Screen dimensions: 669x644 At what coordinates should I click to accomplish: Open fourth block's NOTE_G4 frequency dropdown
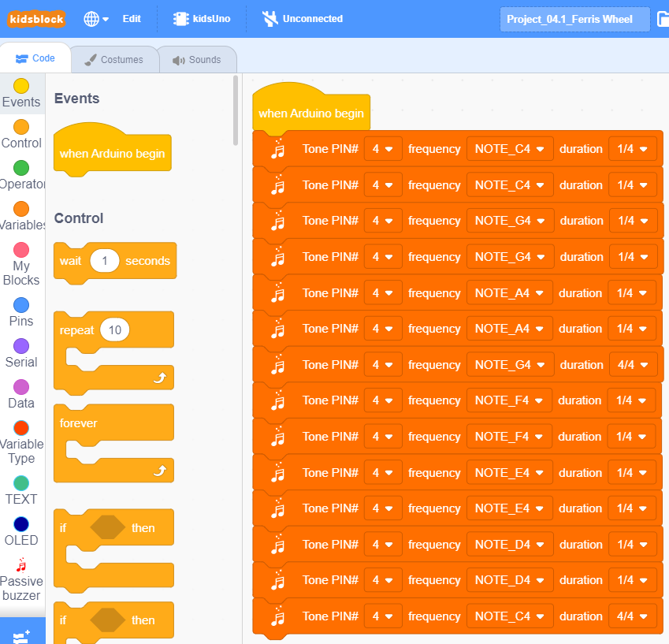pyautogui.click(x=511, y=257)
